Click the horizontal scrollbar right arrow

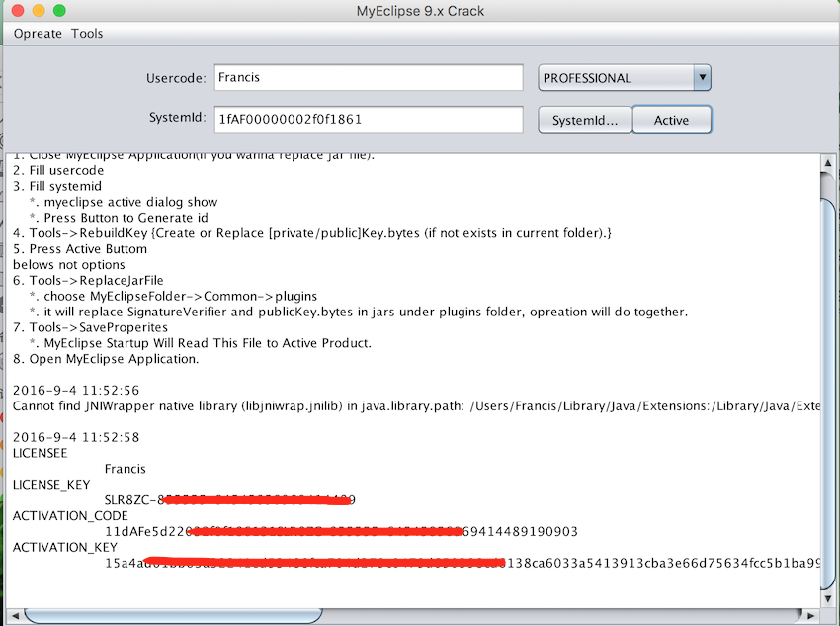tap(810, 616)
